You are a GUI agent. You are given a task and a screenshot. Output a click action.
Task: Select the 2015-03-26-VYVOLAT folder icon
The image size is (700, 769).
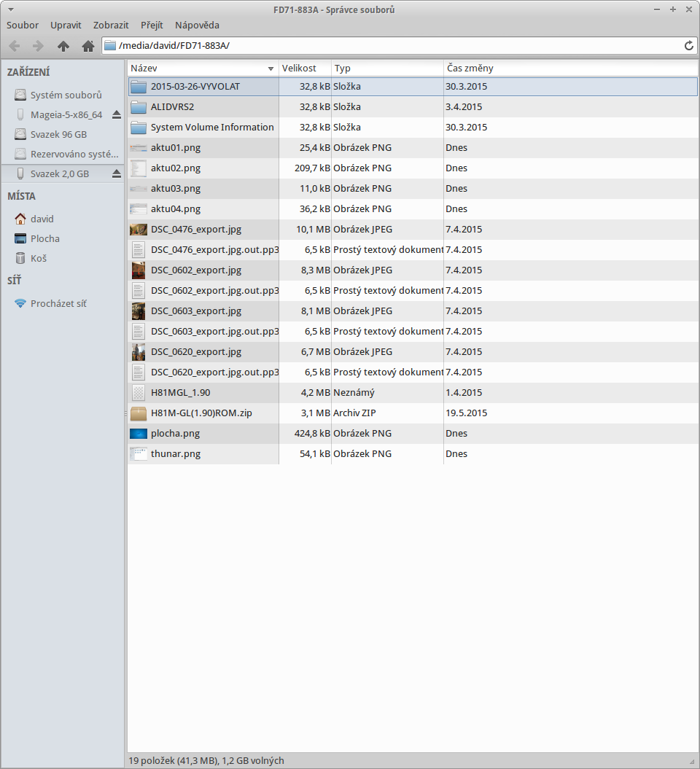[139, 87]
